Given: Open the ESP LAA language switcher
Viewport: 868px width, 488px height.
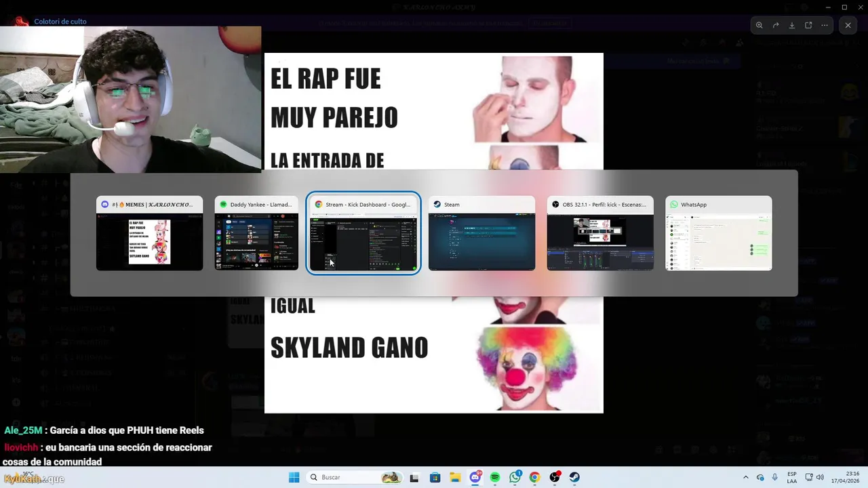Looking at the screenshot, I should click(x=792, y=477).
